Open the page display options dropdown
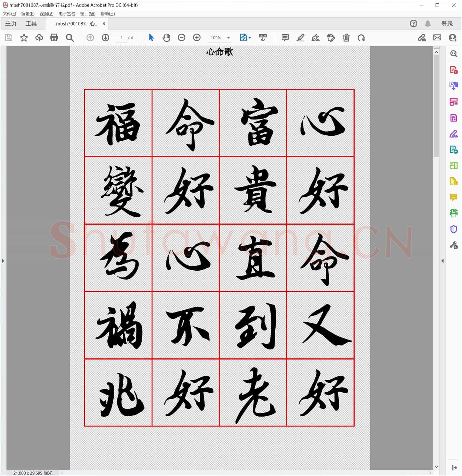Viewport: 462px width, 476px height. (x=249, y=38)
